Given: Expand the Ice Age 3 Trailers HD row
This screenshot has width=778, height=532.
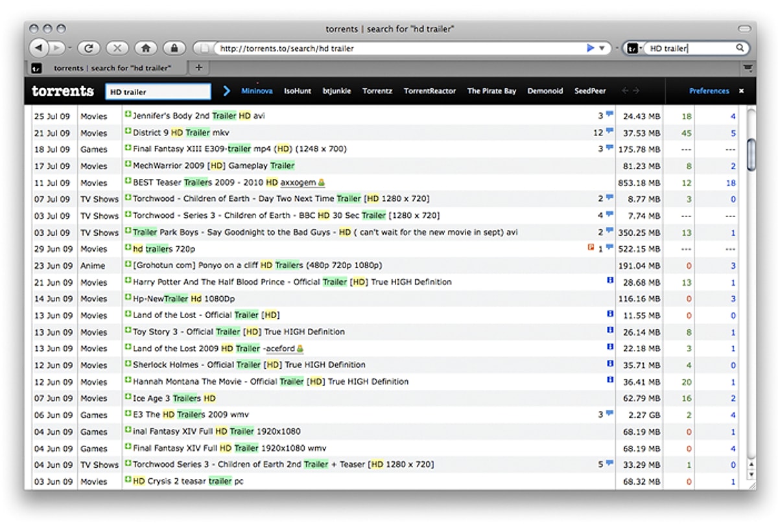Looking at the screenshot, I should pos(128,398).
